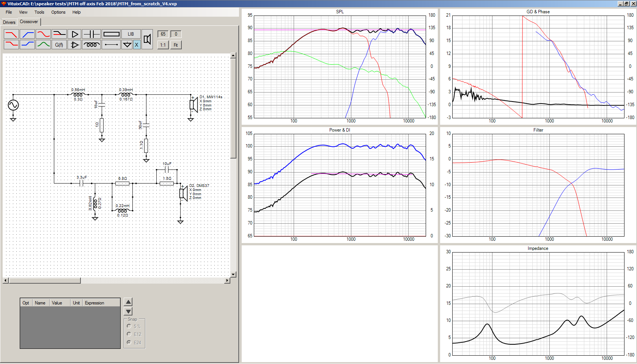The width and height of the screenshot is (637, 364).
Task: Click the SPL chart title
Action: tap(340, 12)
